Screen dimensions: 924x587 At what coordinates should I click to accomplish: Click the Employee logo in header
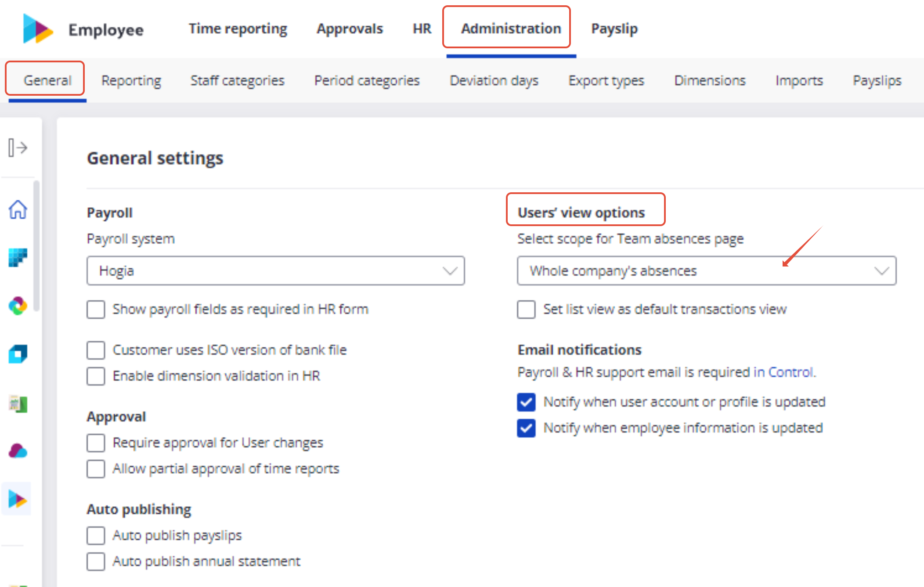(38, 29)
